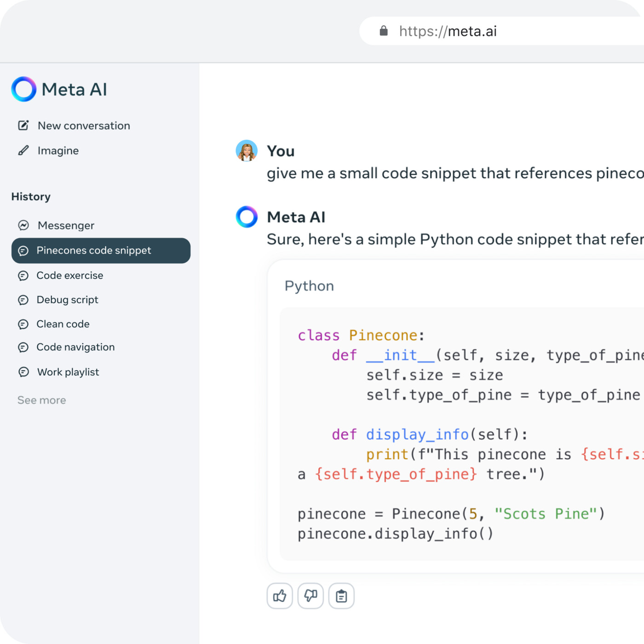The width and height of the screenshot is (644, 644).
Task: Expand history with See more
Action: click(x=42, y=400)
